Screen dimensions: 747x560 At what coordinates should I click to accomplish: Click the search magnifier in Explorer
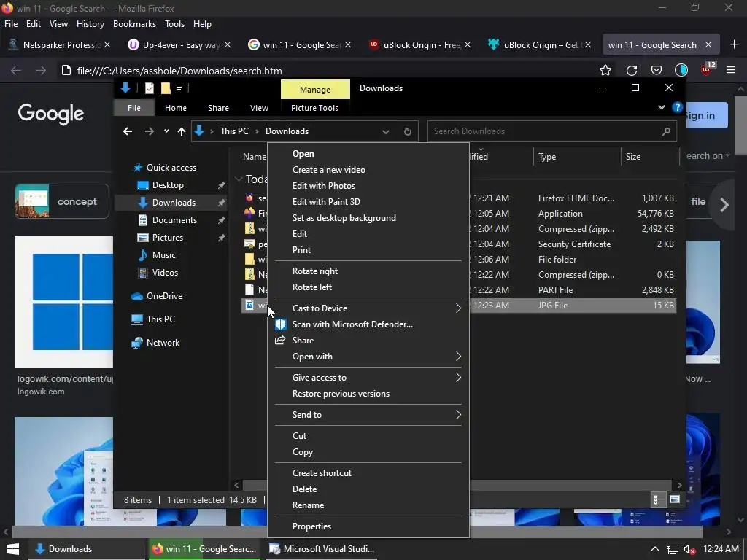666,131
